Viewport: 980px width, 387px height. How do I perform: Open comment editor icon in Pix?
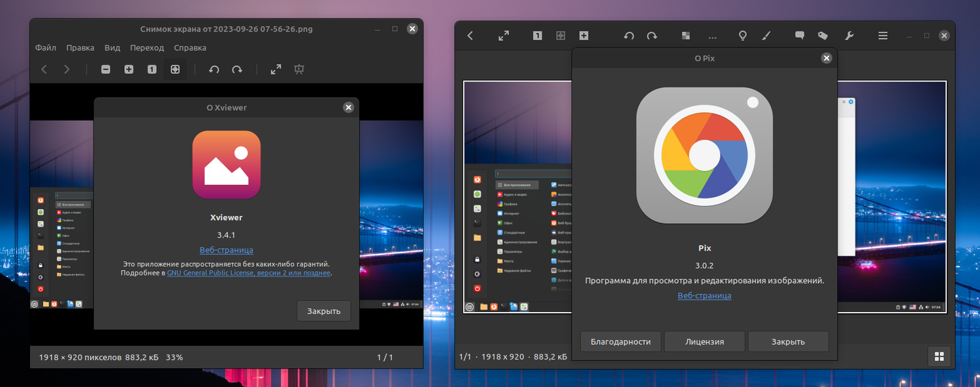(800, 36)
